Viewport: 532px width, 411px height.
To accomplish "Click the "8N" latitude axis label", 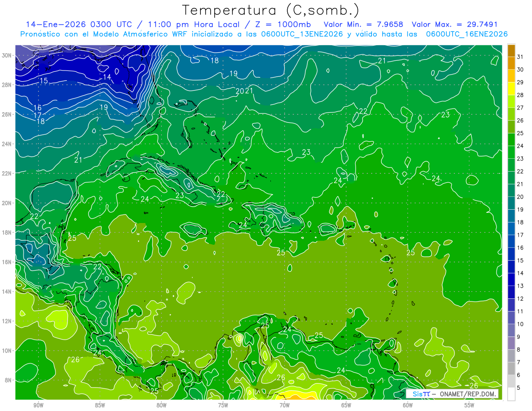I will (x=9, y=380).
